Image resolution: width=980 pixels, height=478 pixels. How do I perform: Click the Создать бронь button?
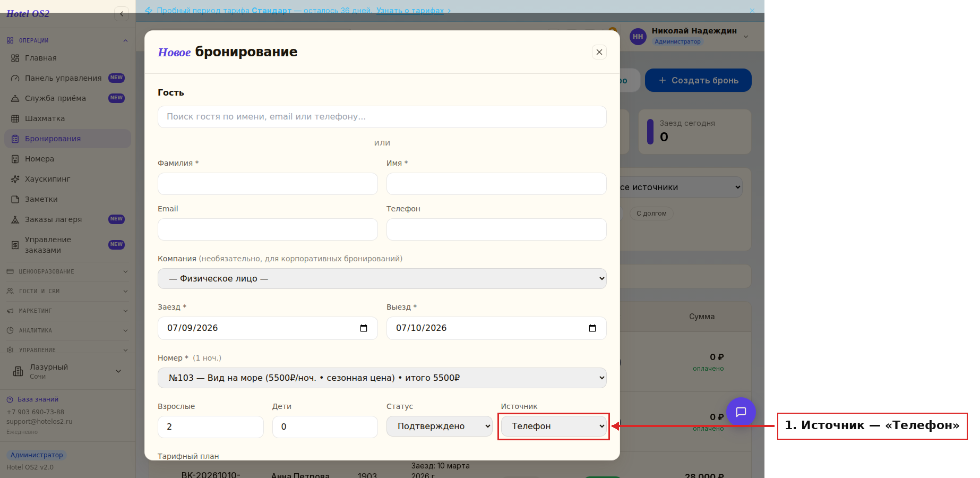click(698, 80)
